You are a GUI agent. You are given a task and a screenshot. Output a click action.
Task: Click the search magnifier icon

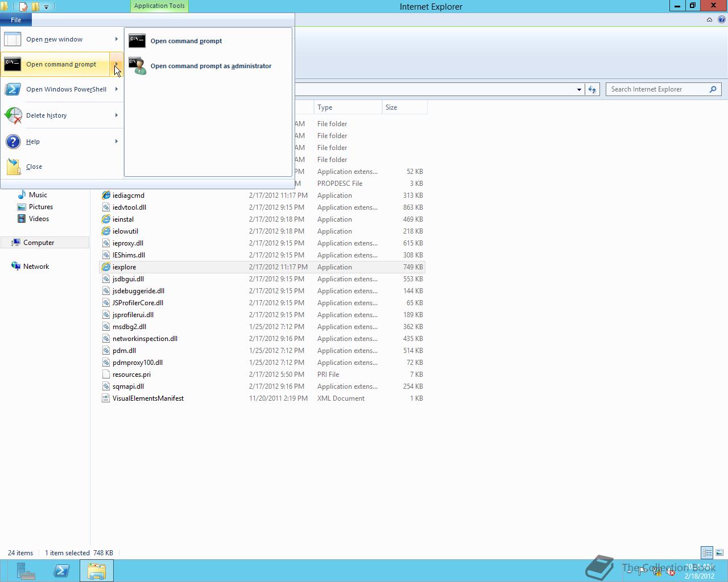pos(713,89)
